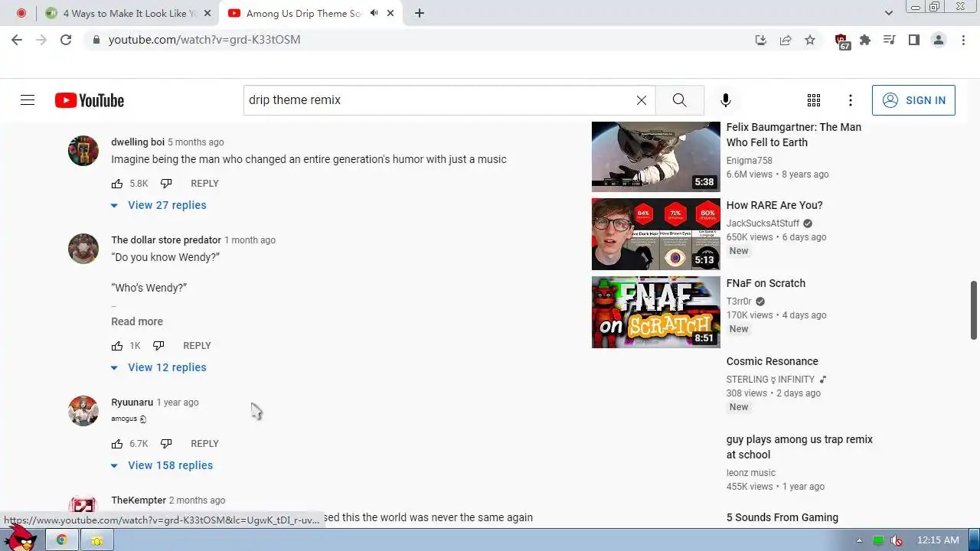Expand View 27 replies
This screenshot has width=980, height=551.
pos(158,205)
